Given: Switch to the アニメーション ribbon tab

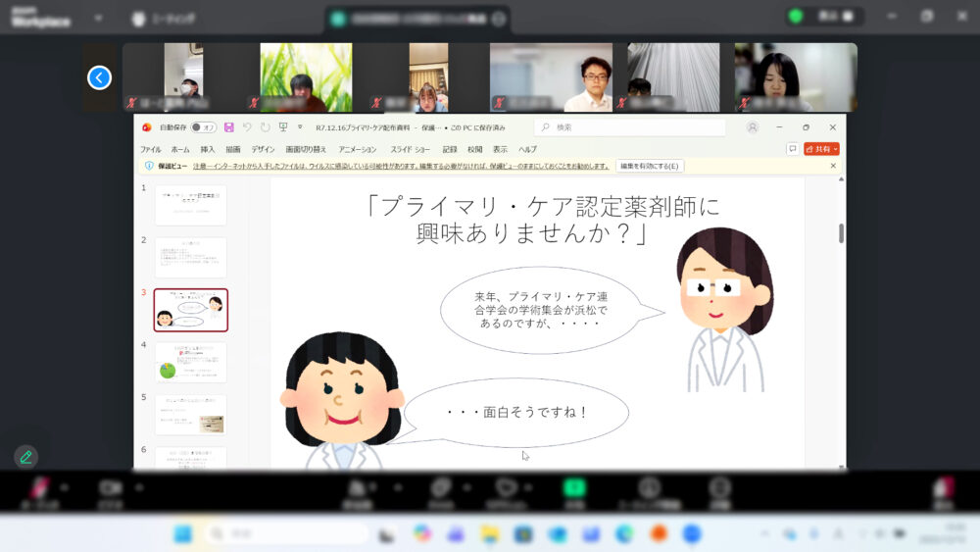Looking at the screenshot, I should pyautogui.click(x=357, y=149).
